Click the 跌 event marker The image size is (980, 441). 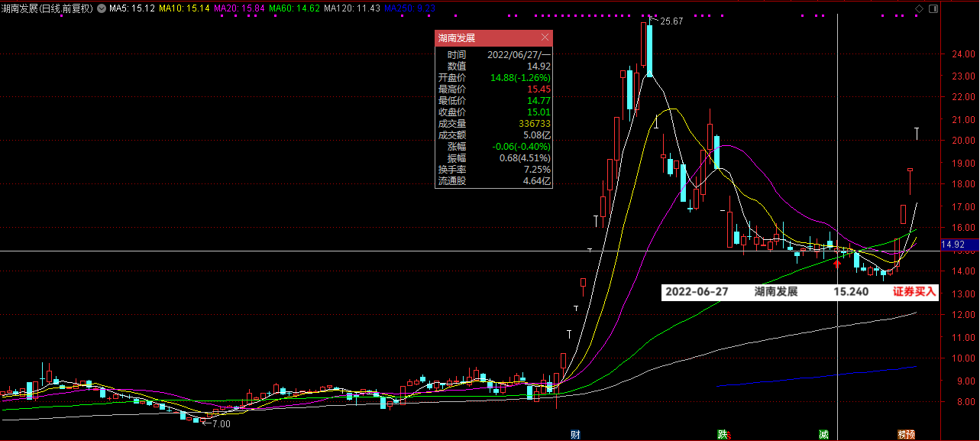723,434
